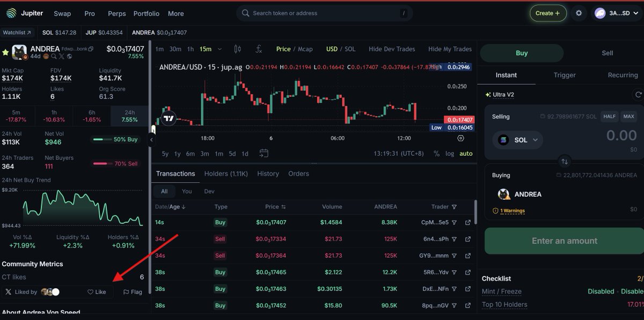This screenshot has height=320, width=644.
Task: Refresh the quote beside Ultra V2
Action: point(638,94)
